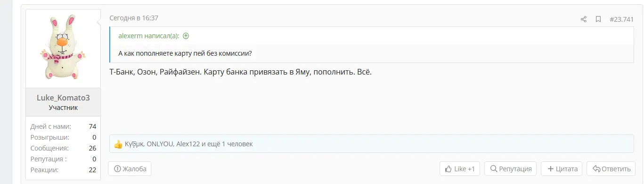Viewport: 644px width, 184px height.
Task: Show the 'и ещё 1 человек' reactions list
Action: point(227,144)
